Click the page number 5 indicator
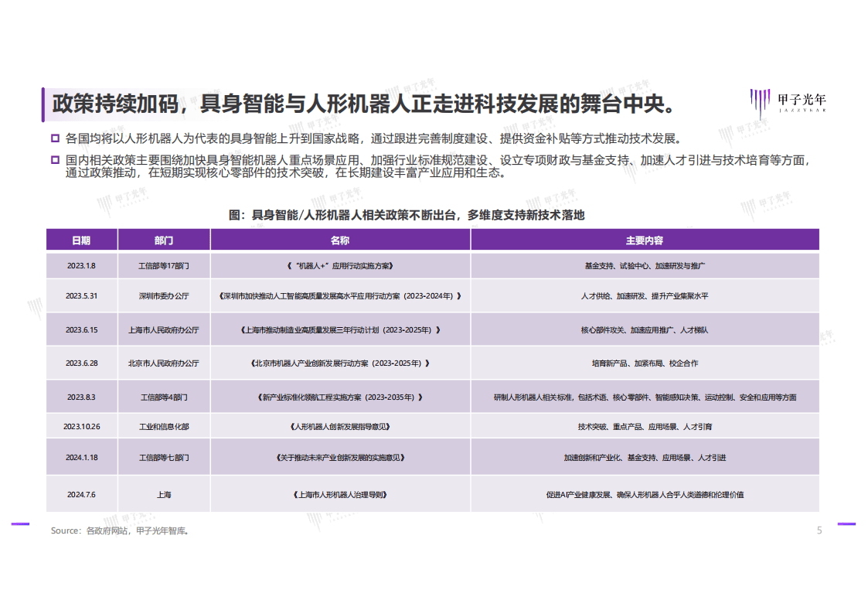The image size is (868, 614). tap(819, 530)
